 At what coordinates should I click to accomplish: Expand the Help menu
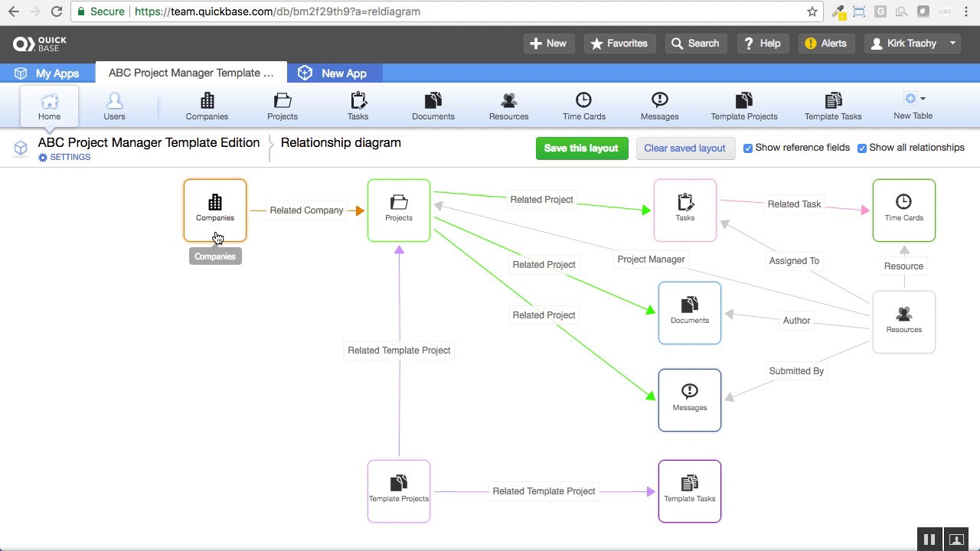762,44
